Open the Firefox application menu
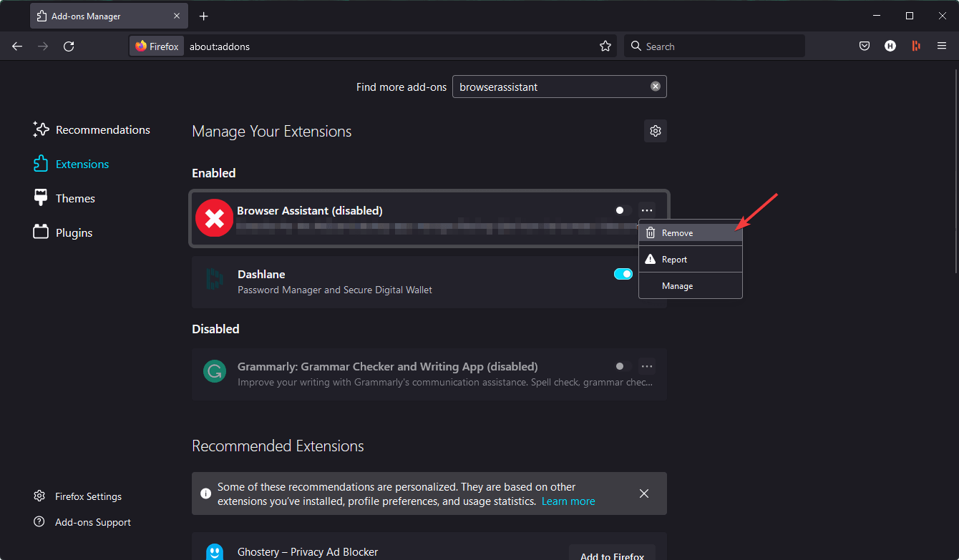Screen dimensions: 959x560 click(x=942, y=46)
